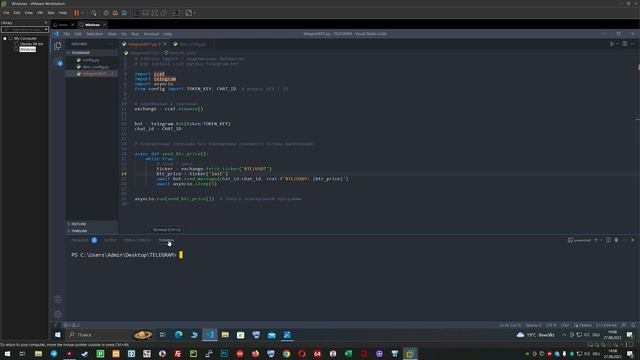Switch to the OUTPUT panel tab
Viewport: 640px width, 360px height.
[110, 240]
